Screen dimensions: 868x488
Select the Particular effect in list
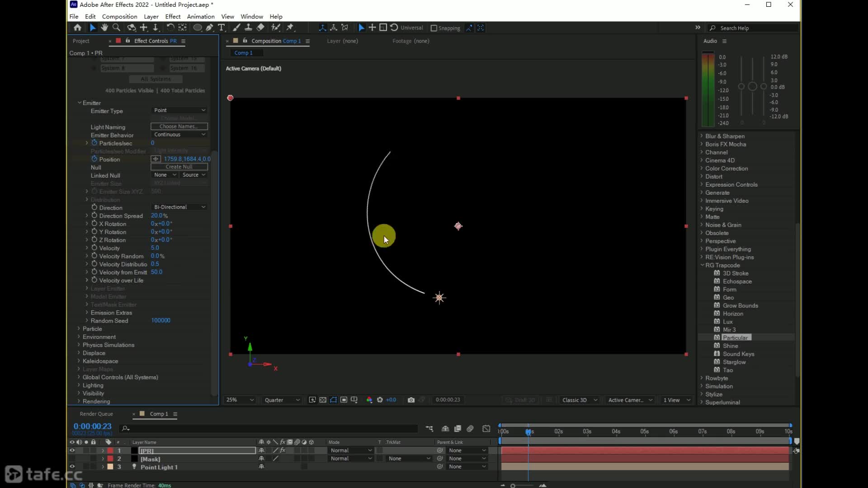pos(736,338)
